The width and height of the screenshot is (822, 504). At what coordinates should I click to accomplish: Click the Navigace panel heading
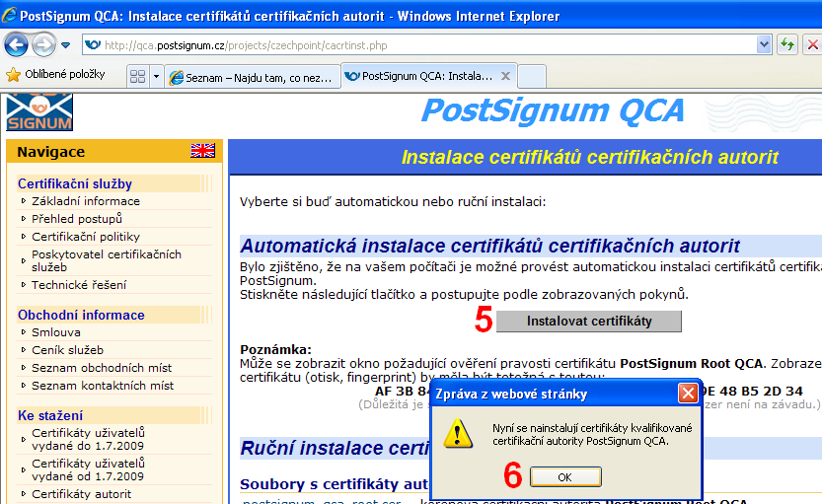click(x=50, y=152)
